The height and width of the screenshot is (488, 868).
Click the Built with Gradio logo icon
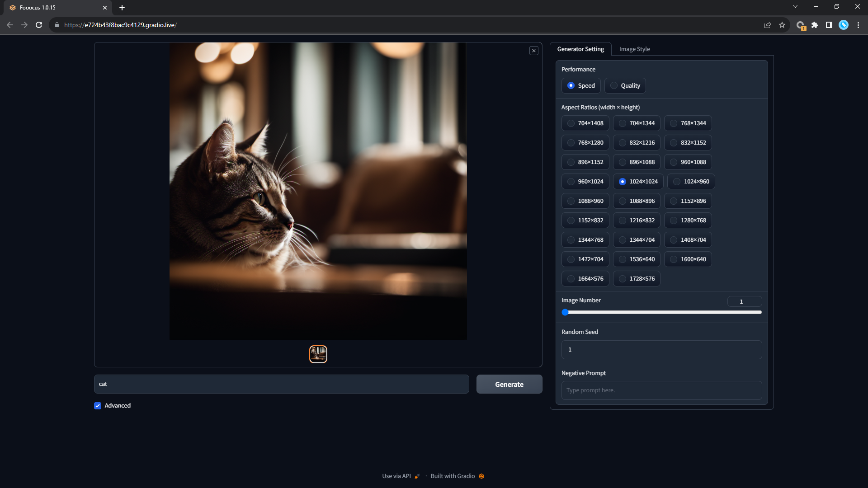[481, 476]
